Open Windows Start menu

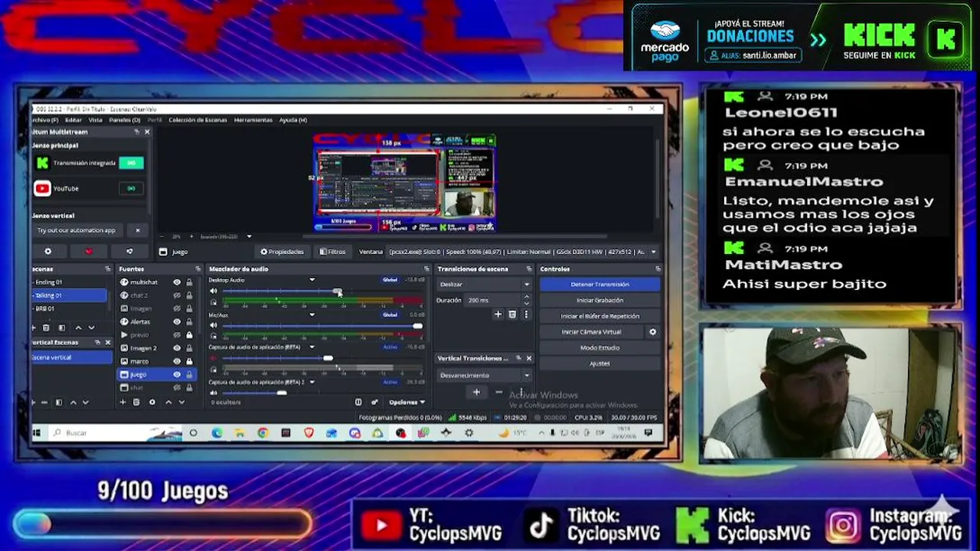click(37, 433)
